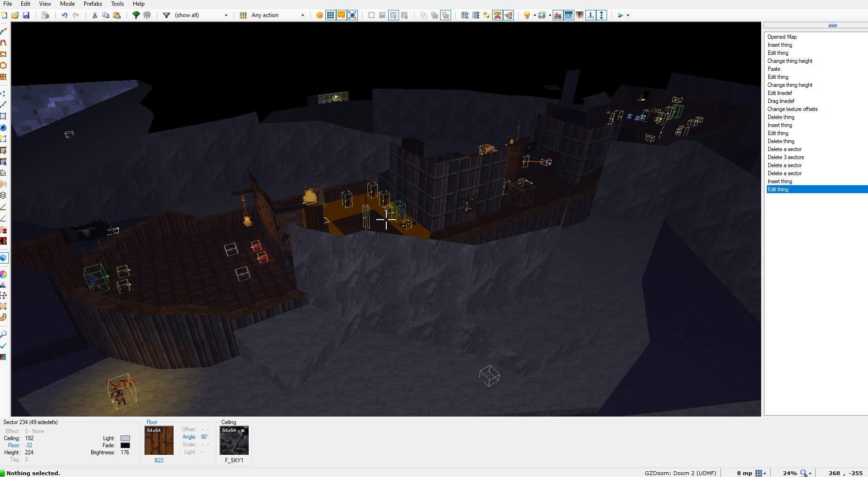Select the Draw Ellipse tool
The height and width of the screenshot is (477, 868).
pos(3,65)
